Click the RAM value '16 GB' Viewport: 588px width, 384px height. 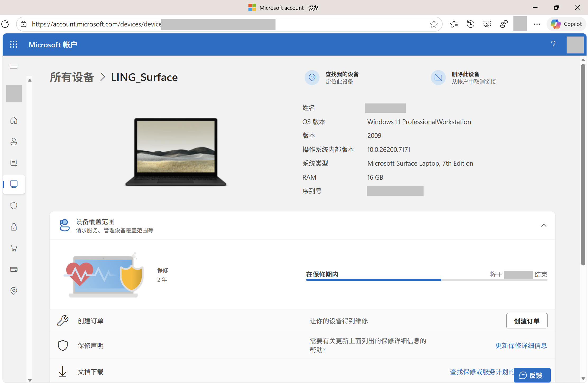click(x=375, y=177)
